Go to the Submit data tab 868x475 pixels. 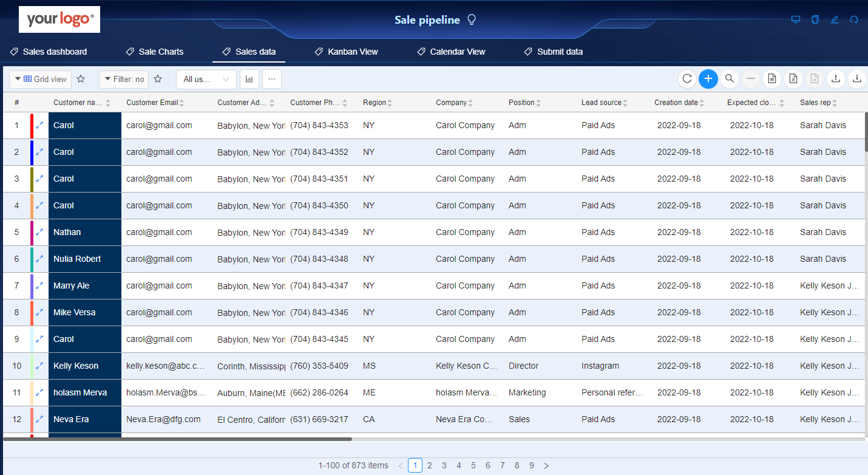click(554, 52)
